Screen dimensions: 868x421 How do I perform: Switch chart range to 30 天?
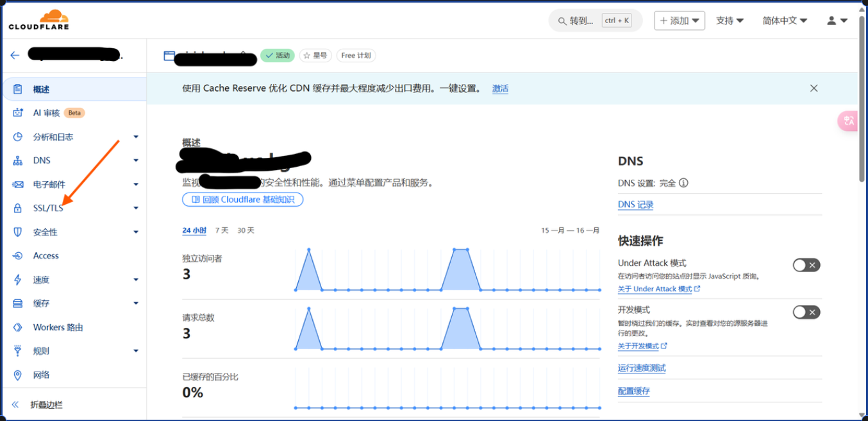[246, 230]
